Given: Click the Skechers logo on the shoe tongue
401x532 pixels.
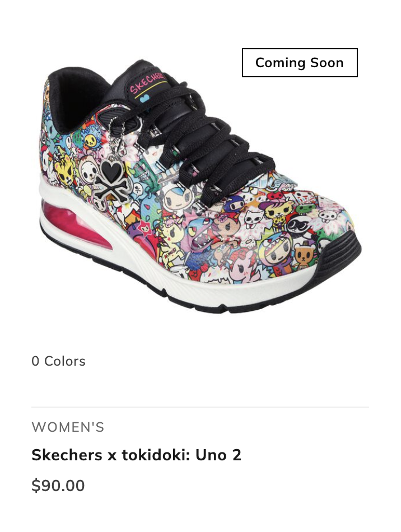Looking at the screenshot, I should pos(148,82).
